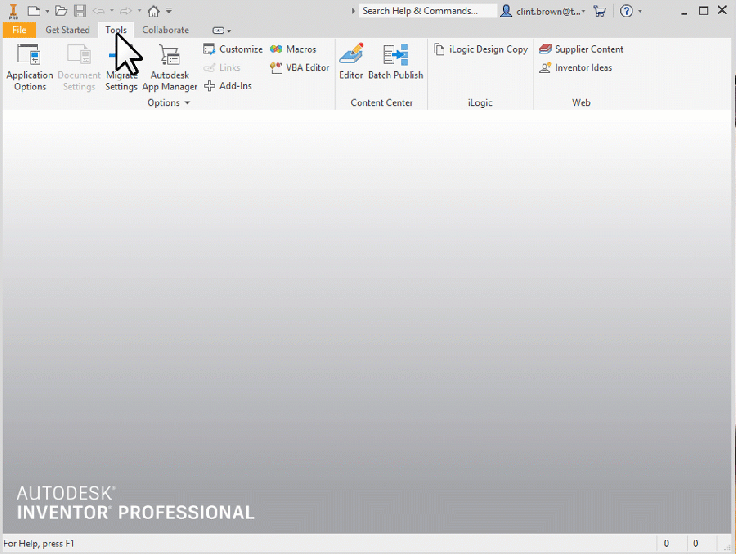Image resolution: width=736 pixels, height=554 pixels.
Task: Click the Content Center panel label
Action: (x=381, y=103)
